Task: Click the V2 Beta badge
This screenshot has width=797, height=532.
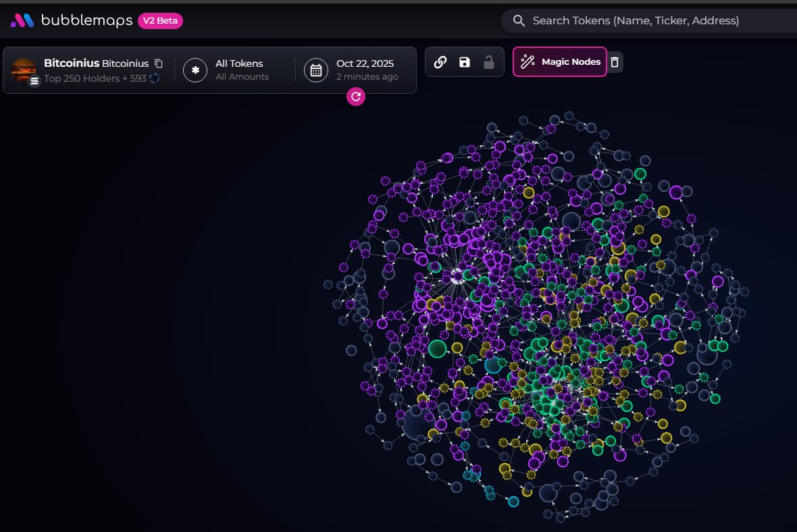Action: pyautogui.click(x=160, y=21)
